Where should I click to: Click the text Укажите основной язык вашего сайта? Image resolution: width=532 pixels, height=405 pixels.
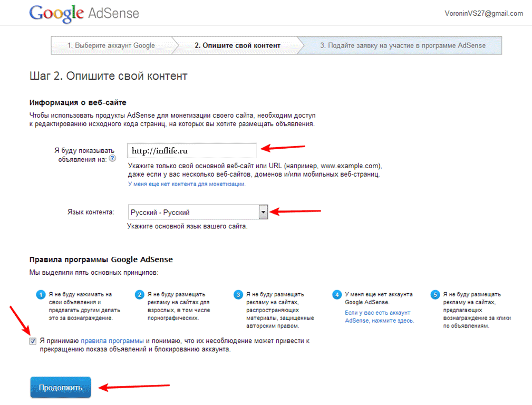click(x=187, y=226)
